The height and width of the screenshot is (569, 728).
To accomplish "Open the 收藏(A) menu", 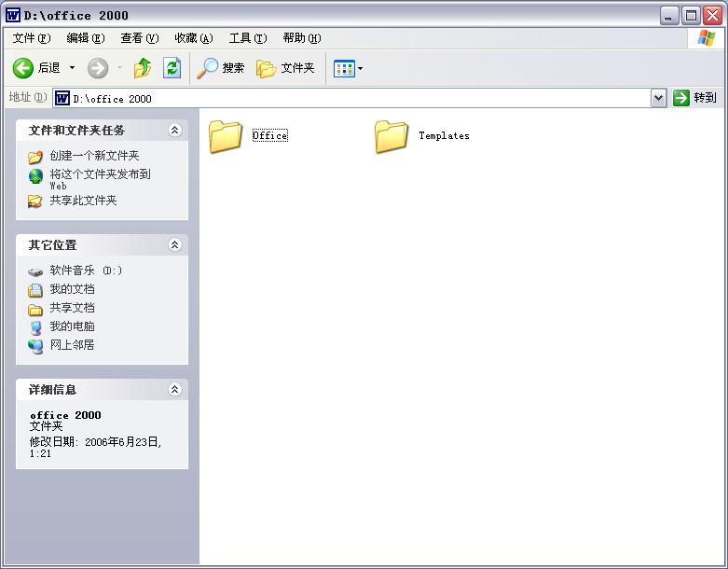I will 194,38.
